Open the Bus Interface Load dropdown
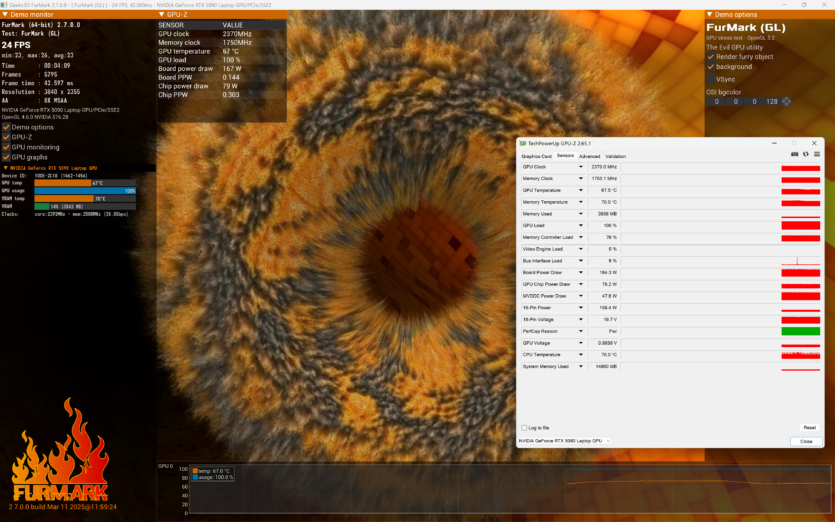The height and width of the screenshot is (522, 835). pos(580,261)
